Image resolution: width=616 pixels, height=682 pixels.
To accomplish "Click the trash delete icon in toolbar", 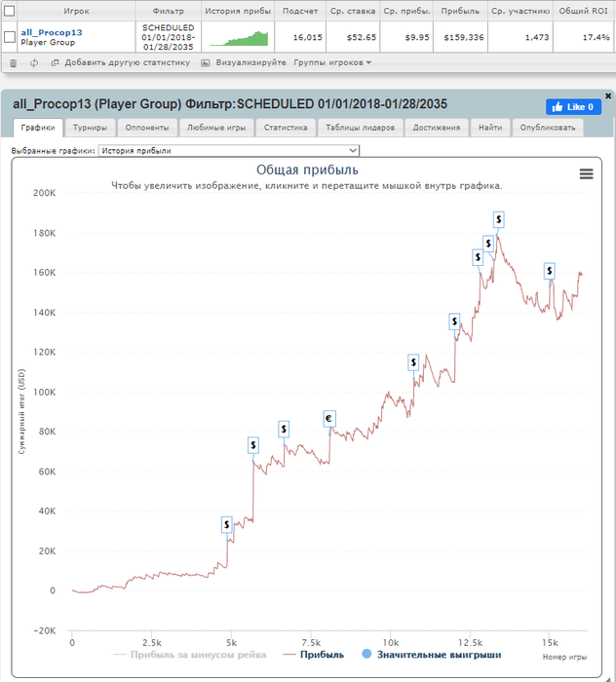I will [x=13, y=63].
